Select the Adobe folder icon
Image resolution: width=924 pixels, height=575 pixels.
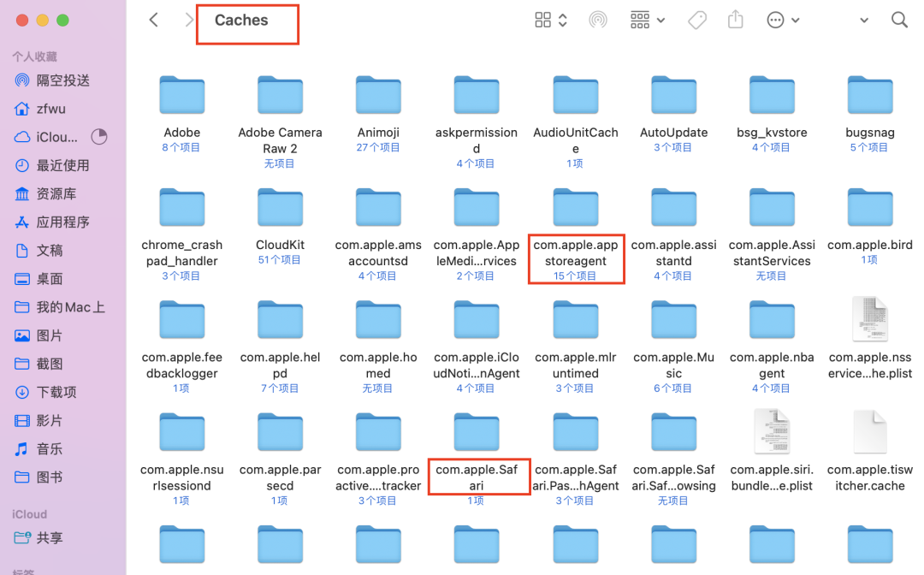point(182,94)
